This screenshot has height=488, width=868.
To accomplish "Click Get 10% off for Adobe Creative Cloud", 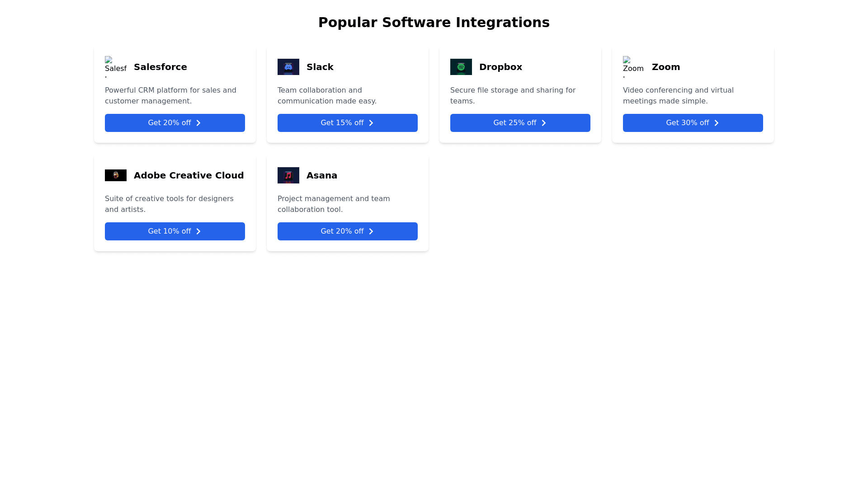I will click(x=175, y=231).
